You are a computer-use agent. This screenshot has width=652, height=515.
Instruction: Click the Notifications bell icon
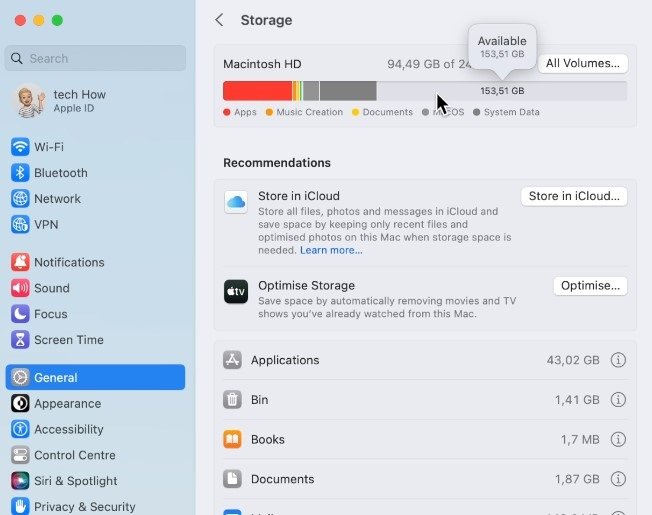(x=20, y=262)
